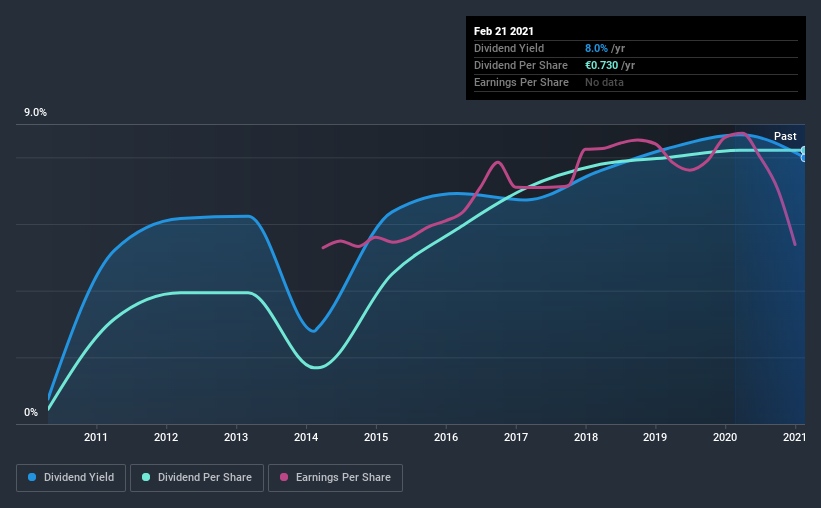821x508 pixels.
Task: Click the 8.0% dividend yield value
Action: point(596,48)
